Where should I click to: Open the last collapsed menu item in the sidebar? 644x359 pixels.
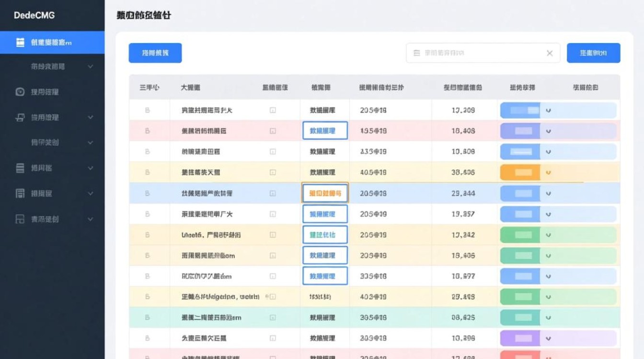(x=52, y=219)
